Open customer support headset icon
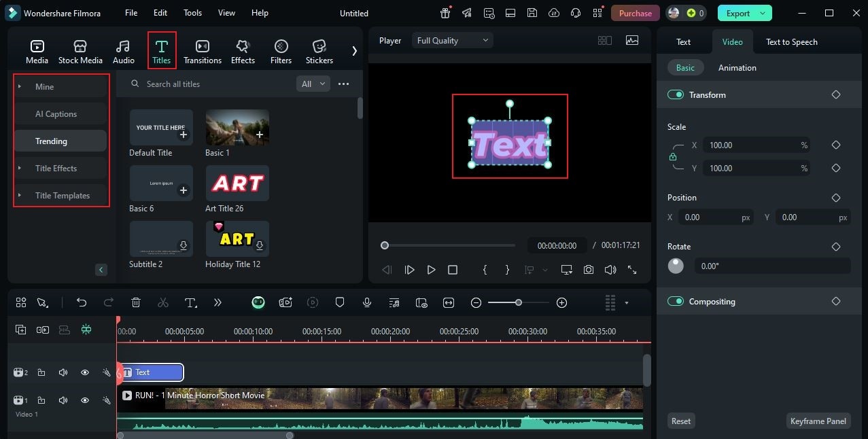The image size is (868, 439). pos(576,13)
